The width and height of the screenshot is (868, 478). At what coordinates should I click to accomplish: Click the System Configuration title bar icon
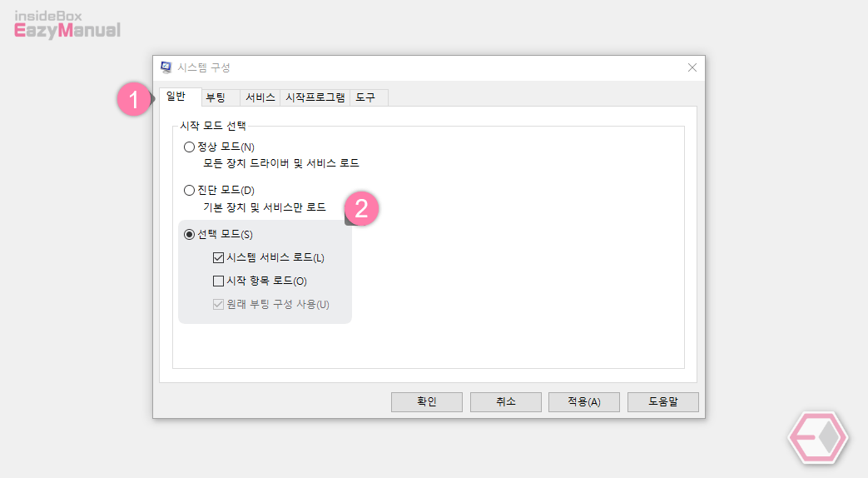point(166,67)
